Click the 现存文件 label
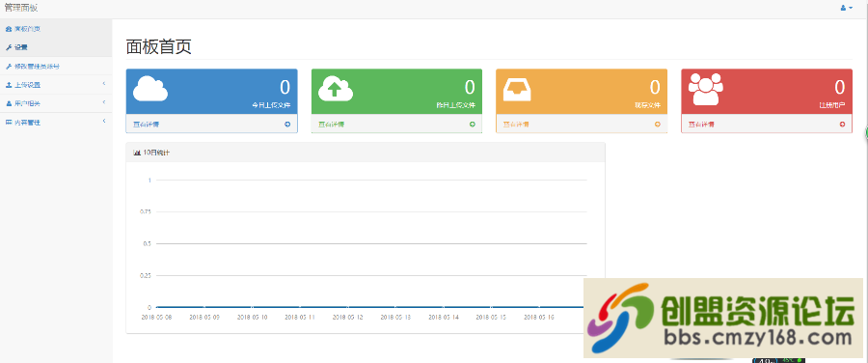The image size is (868, 363). [x=648, y=104]
